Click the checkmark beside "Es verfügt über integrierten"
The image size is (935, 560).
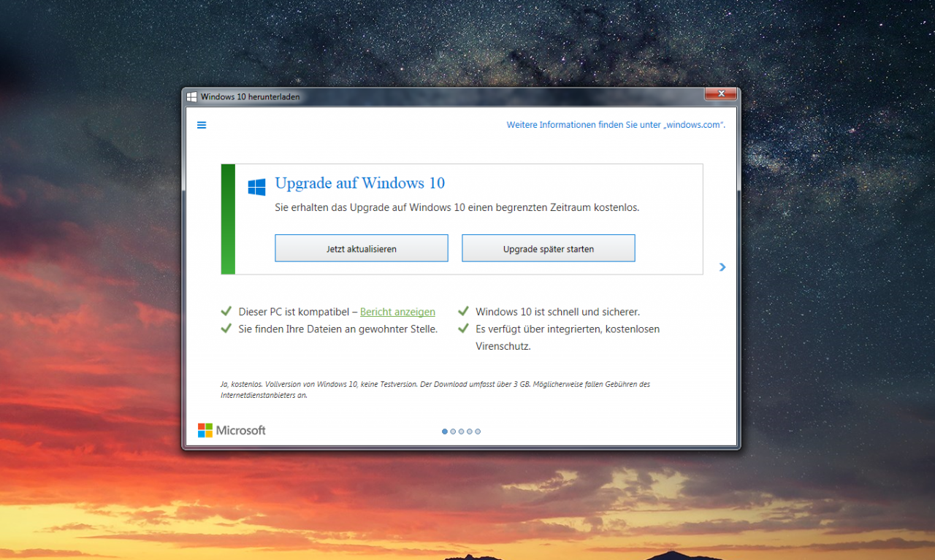[463, 329]
